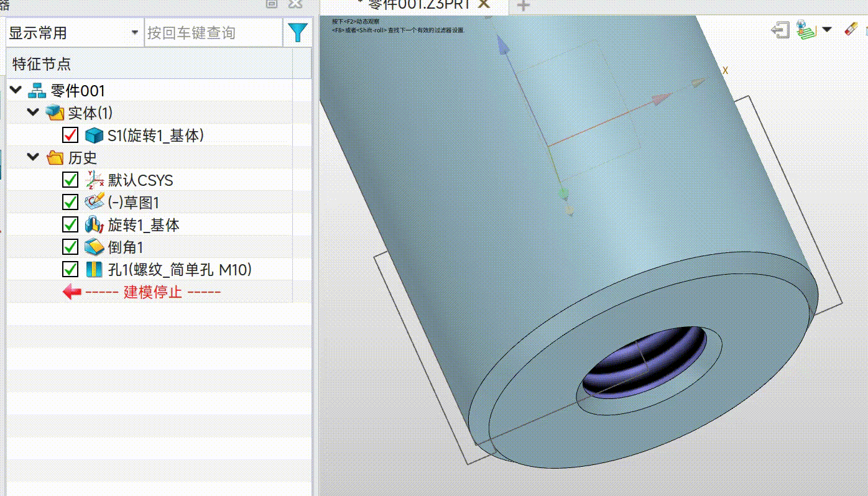The width and height of the screenshot is (868, 496).
Task: Collapse the 实体(1) node
Action: click(33, 113)
